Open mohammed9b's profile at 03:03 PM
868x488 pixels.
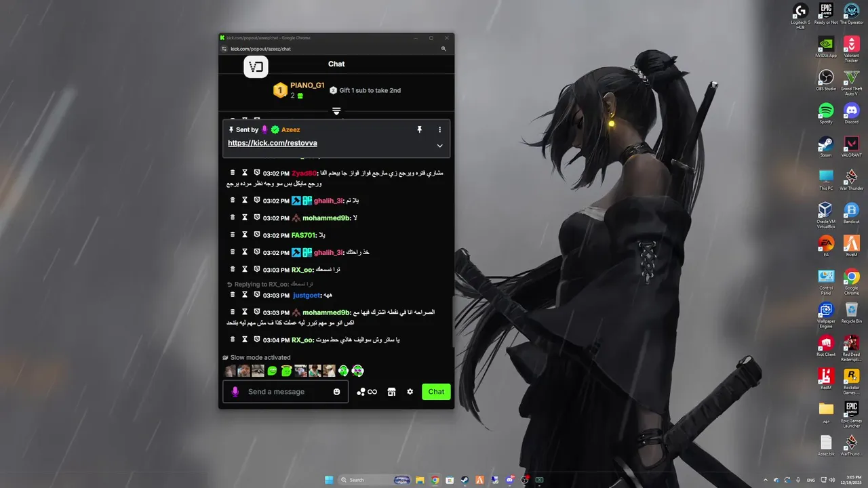click(x=326, y=312)
